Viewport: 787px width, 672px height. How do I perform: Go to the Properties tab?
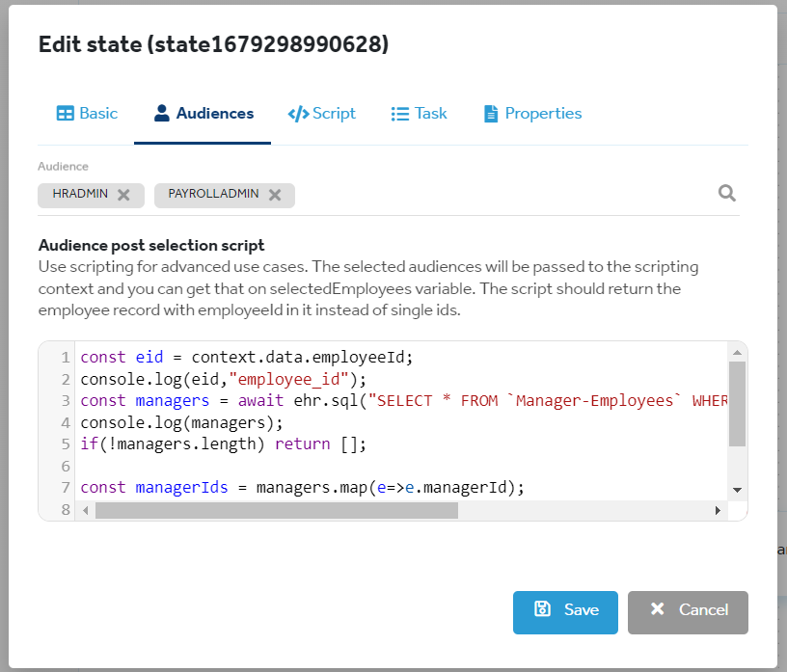coord(532,114)
